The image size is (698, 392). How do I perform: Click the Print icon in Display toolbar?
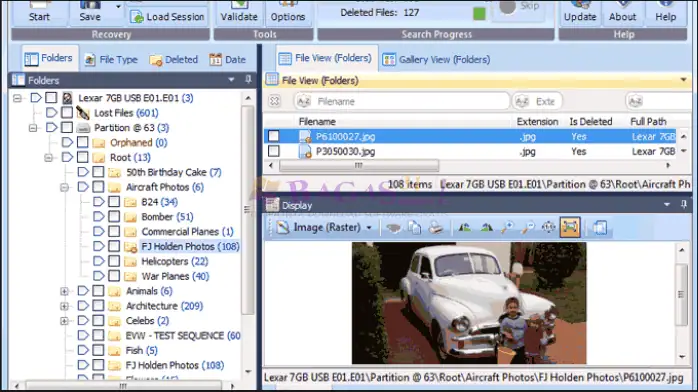[435, 228]
